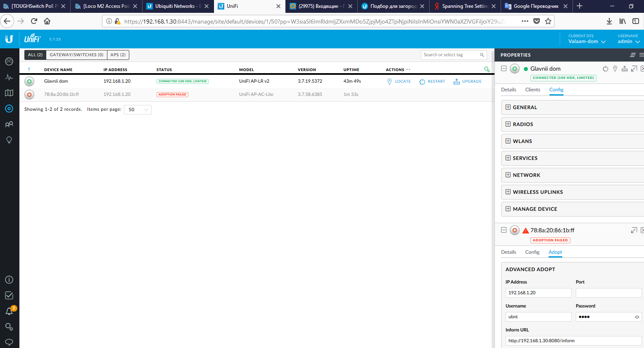
Task: Expand the SERVICES section
Action: [572, 158]
